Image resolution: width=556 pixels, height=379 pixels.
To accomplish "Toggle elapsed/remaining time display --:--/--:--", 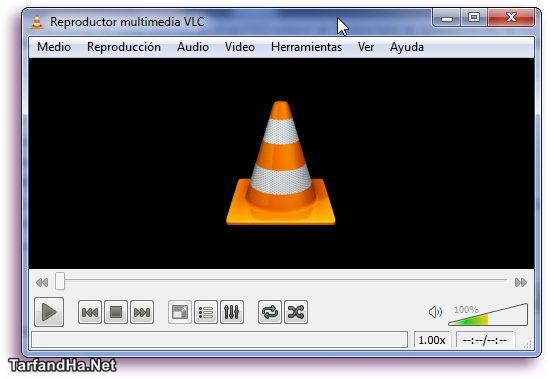I will click(x=485, y=340).
